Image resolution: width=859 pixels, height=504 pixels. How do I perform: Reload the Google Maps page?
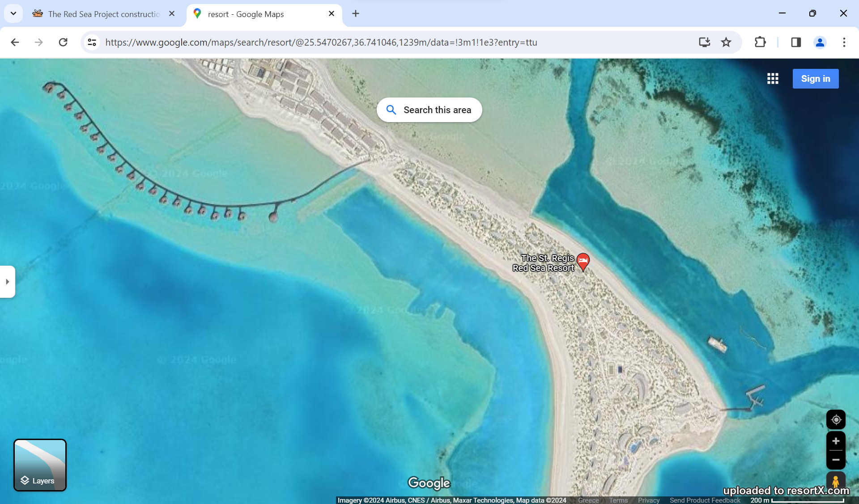(63, 42)
